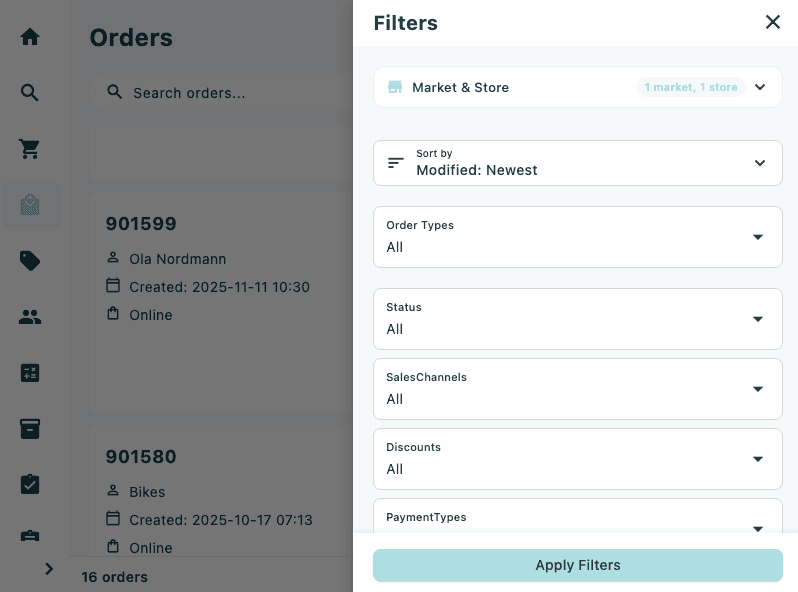Viewport: 798px width, 592px height.
Task: Click the 1 market, 1 store badge
Action: [691, 87]
